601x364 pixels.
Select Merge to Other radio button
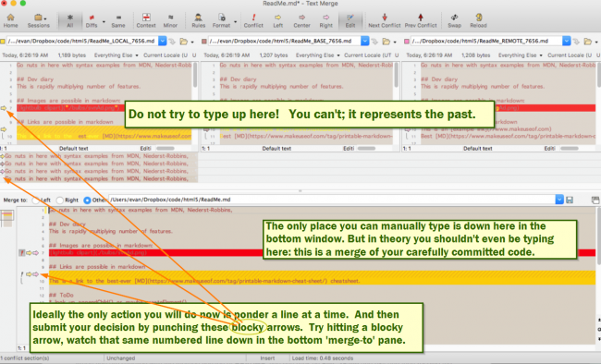[87, 200]
